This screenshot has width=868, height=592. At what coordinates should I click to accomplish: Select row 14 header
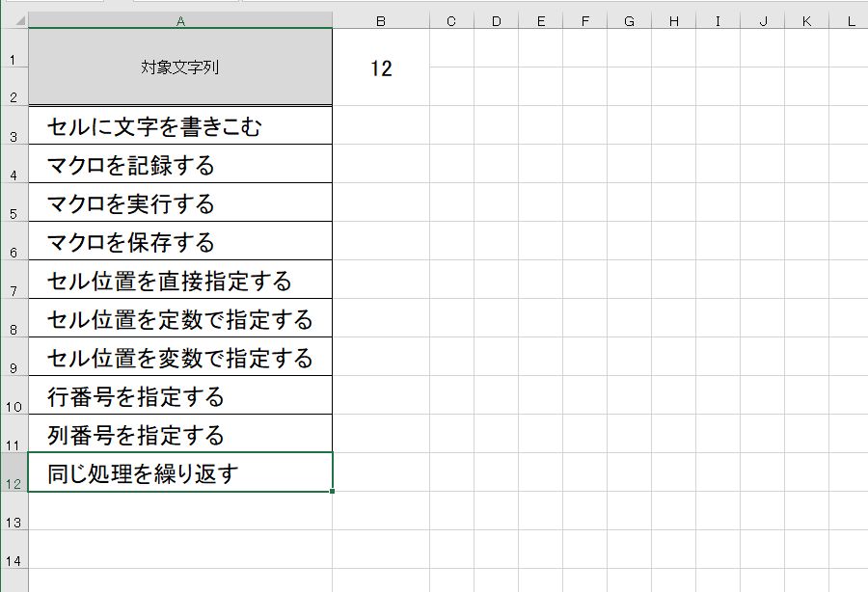pos(14,550)
